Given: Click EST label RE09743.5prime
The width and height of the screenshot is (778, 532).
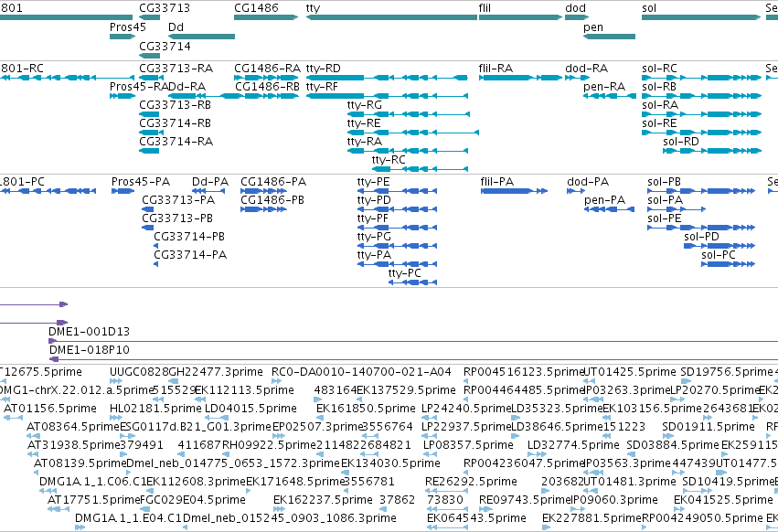Looking at the screenshot, I should point(526,500).
